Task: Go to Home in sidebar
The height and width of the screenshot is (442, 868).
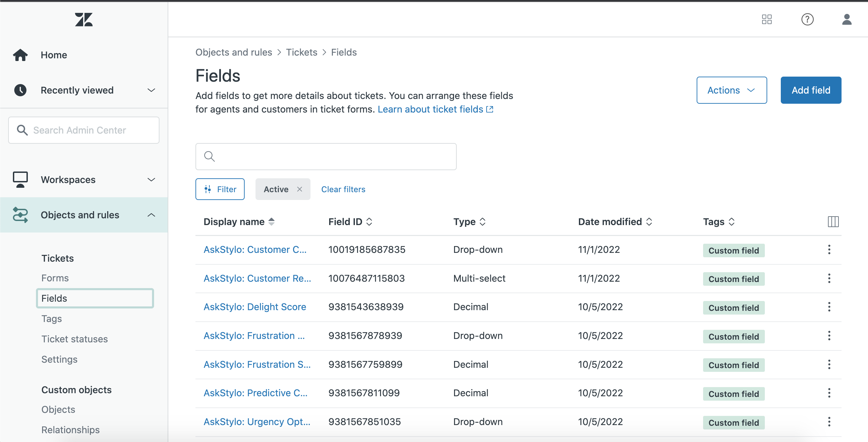Action: 54,55
